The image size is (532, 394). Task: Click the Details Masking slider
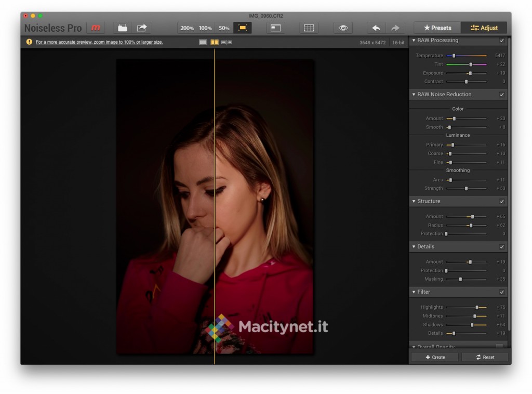467,279
